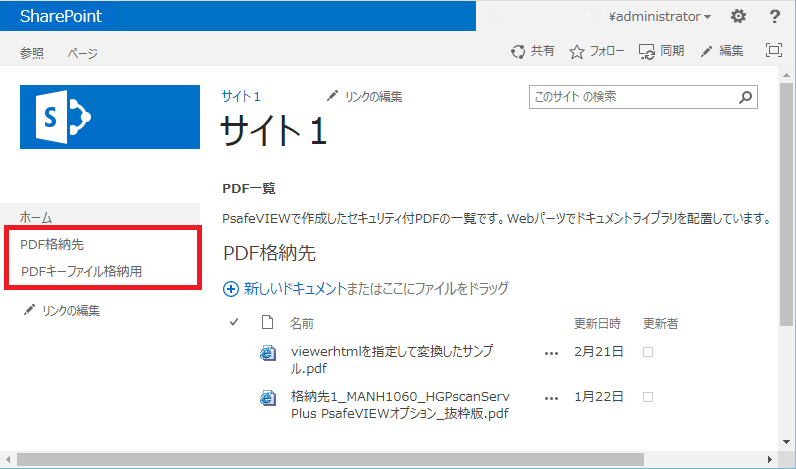
Task: Open the 参照 ribbon tab
Action: [x=32, y=53]
